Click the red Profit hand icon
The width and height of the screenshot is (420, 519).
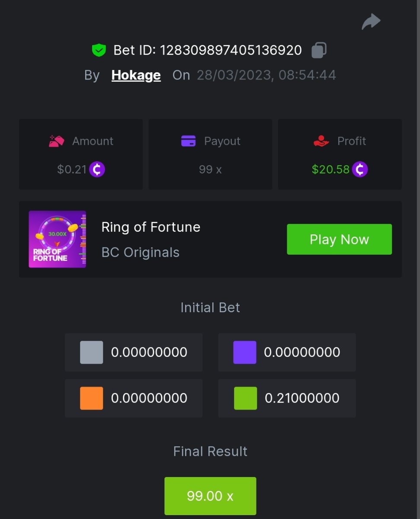click(x=321, y=141)
